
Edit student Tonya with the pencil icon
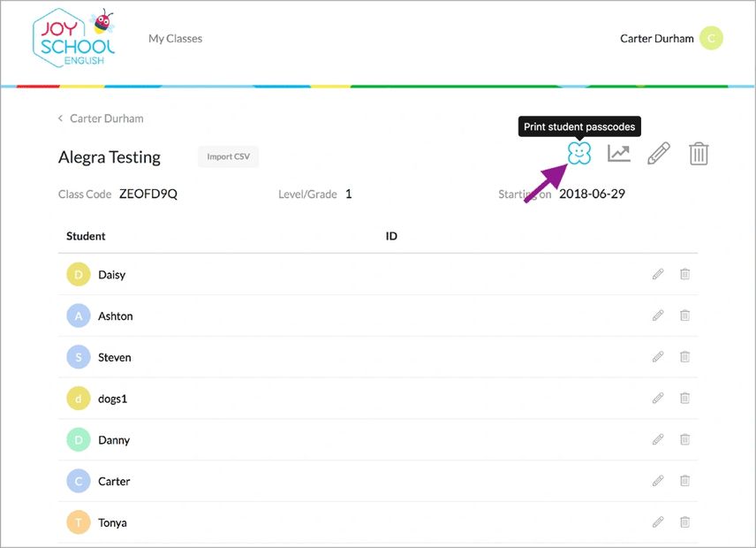[658, 522]
